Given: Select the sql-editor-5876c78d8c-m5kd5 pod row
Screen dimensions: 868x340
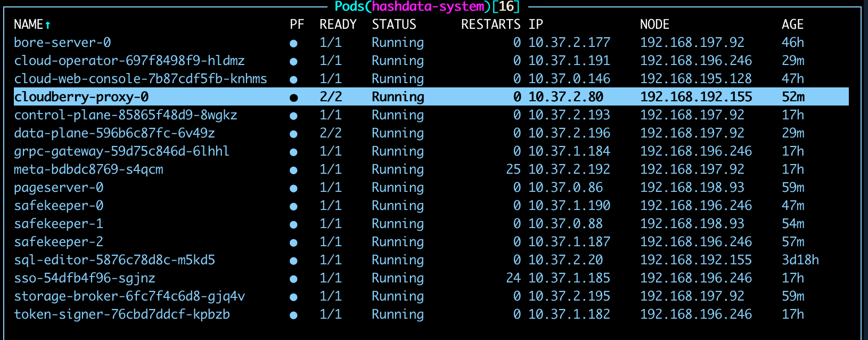Looking at the screenshot, I should click(x=114, y=260).
